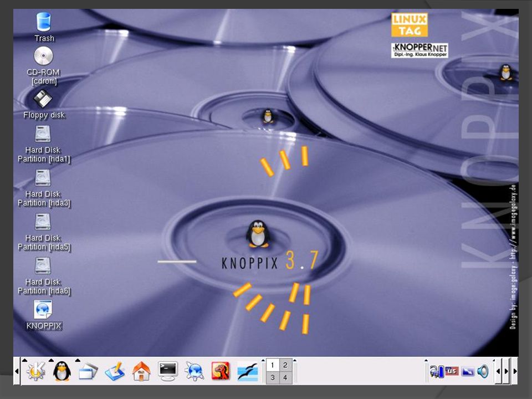Hide panel using left edge arrow
The image size is (532, 399).
tap(17, 371)
